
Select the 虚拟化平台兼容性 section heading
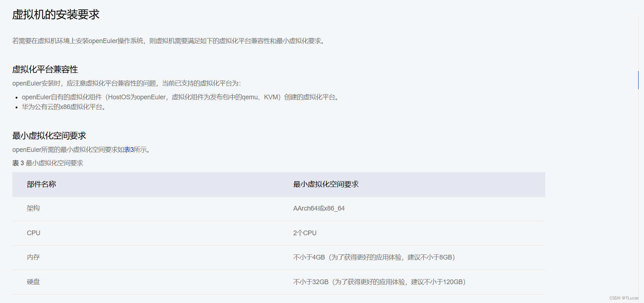pos(45,69)
